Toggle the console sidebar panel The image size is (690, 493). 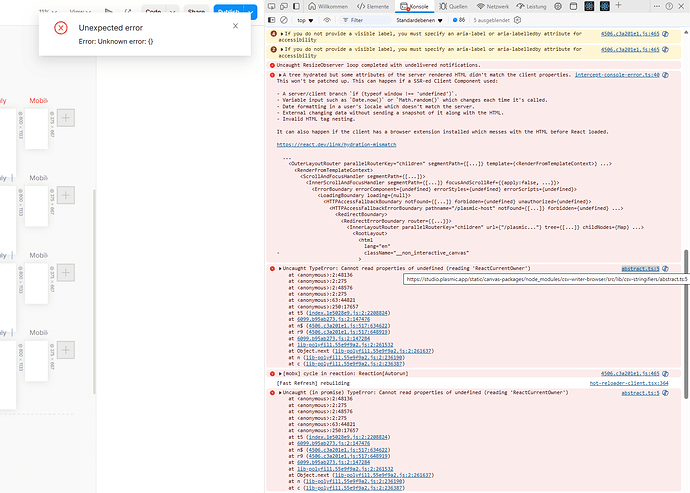point(272,20)
